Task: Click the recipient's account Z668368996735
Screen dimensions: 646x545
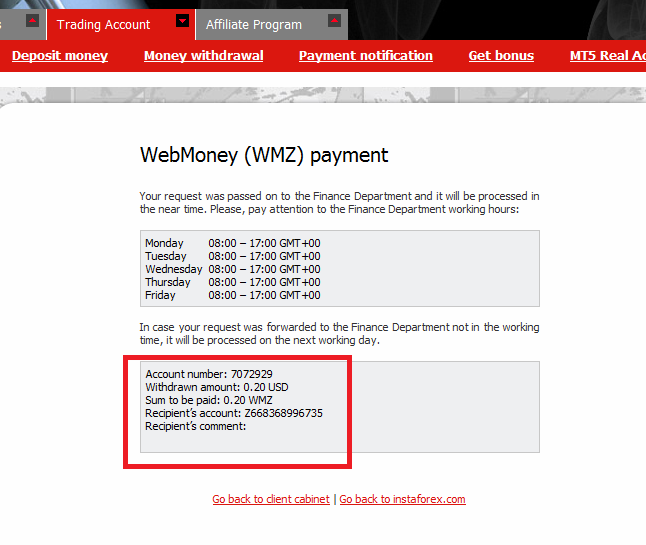Action: [234, 413]
